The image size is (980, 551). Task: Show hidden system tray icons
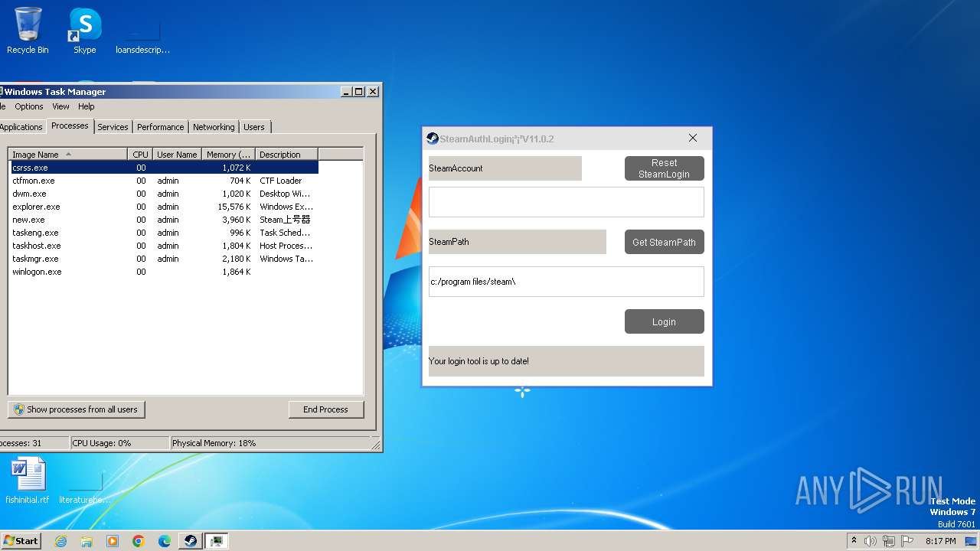point(854,541)
